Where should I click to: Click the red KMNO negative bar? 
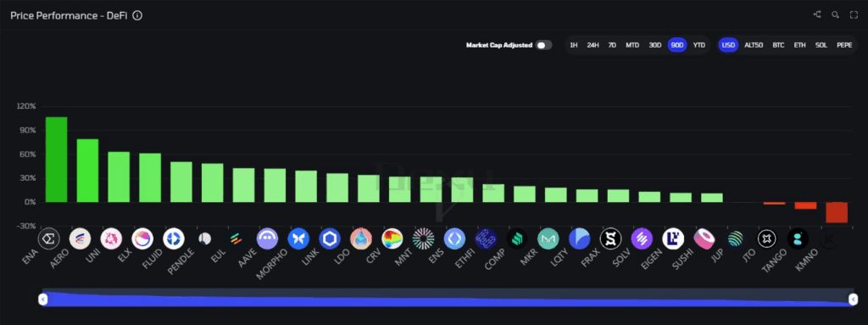(x=837, y=212)
